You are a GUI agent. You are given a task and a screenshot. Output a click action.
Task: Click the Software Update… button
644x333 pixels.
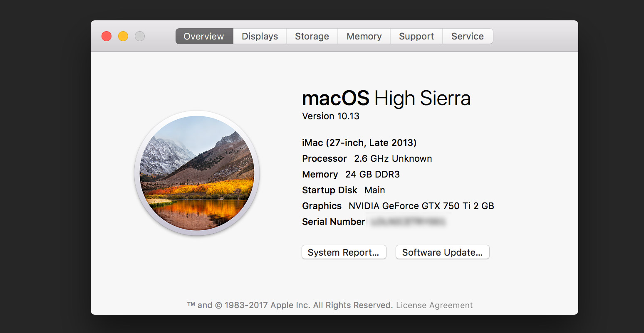[x=442, y=252]
